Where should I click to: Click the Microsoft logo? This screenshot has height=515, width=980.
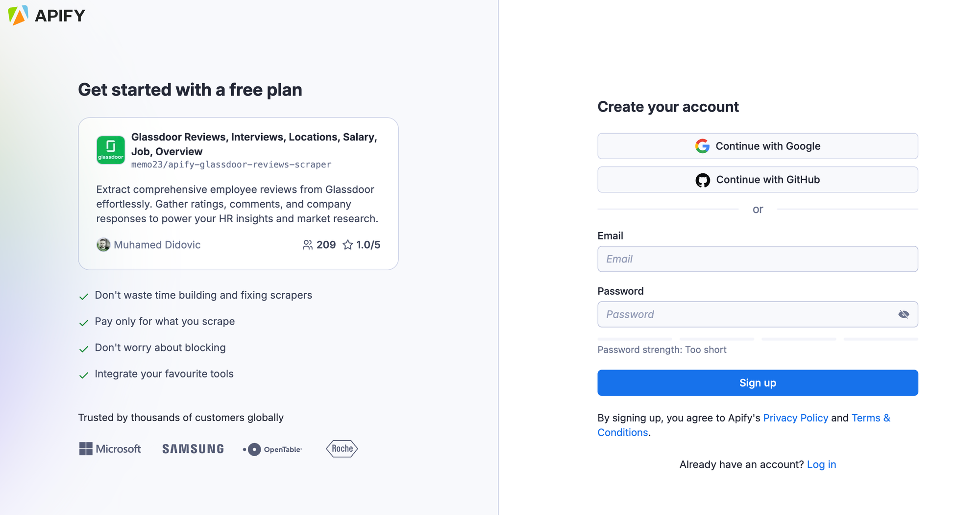109,448
